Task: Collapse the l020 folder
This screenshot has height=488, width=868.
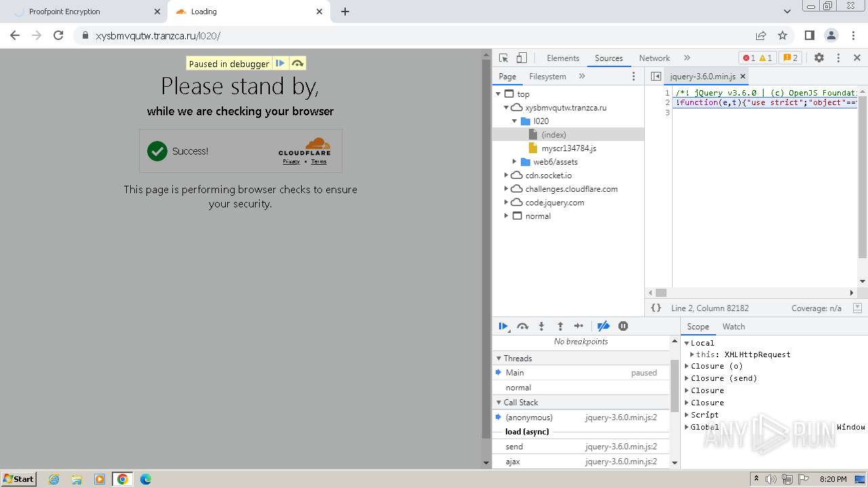Action: click(515, 121)
